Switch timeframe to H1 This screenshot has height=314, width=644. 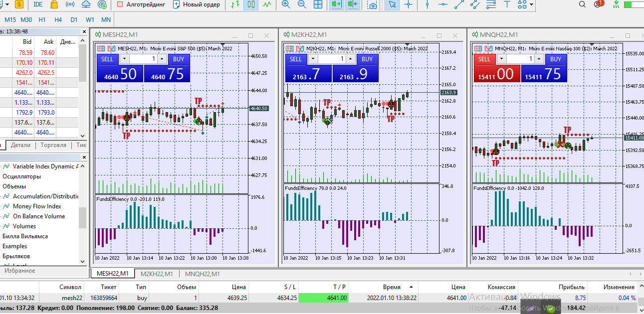click(42, 20)
